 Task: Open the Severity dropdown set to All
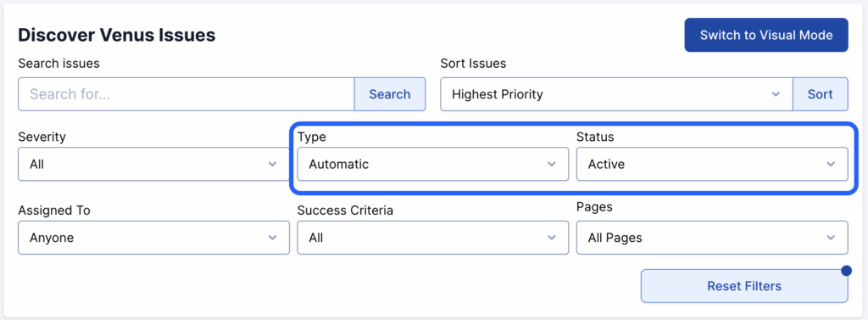[154, 164]
